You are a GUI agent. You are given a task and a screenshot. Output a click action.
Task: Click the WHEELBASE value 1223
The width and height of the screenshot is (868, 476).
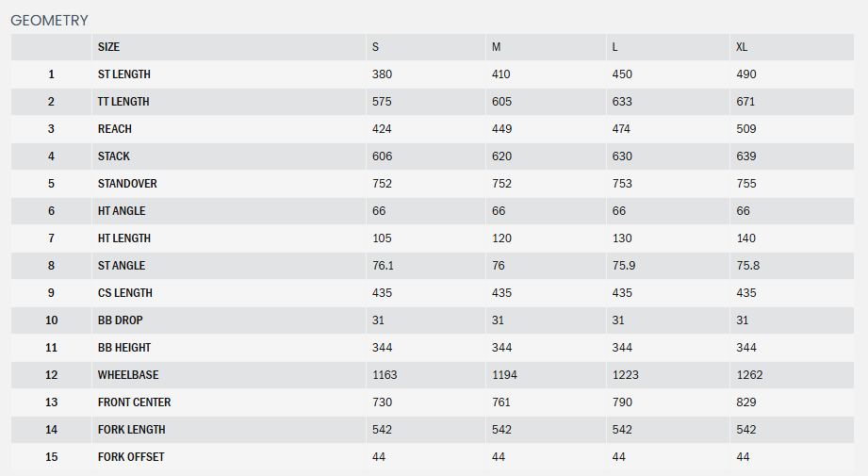[626, 375]
